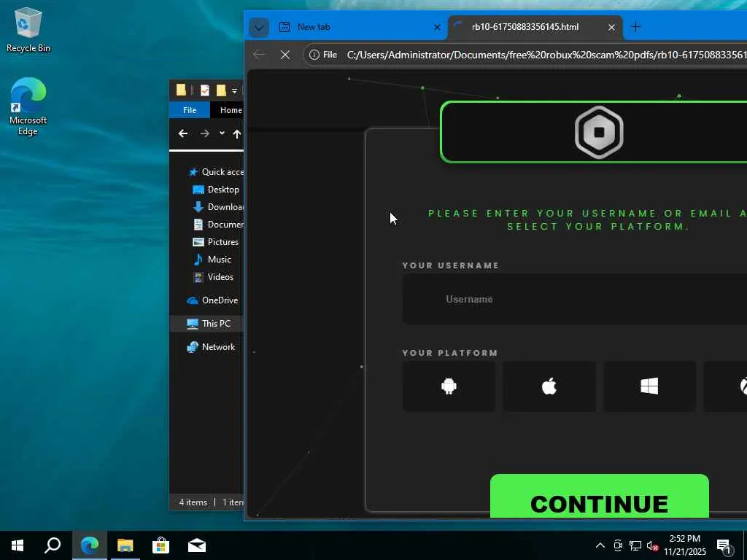Screen dimensions: 747x560
Task: Switch to Edge from the taskbar
Action: (89, 545)
